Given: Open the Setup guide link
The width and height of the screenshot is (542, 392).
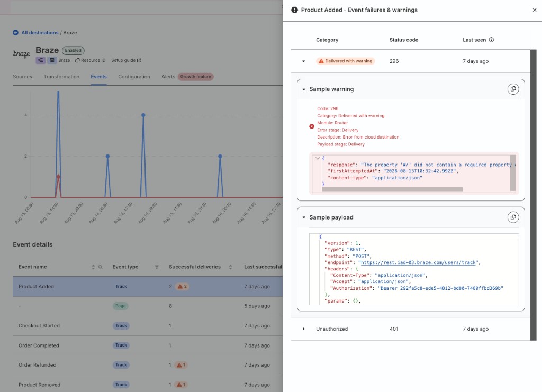Looking at the screenshot, I should [x=123, y=60].
